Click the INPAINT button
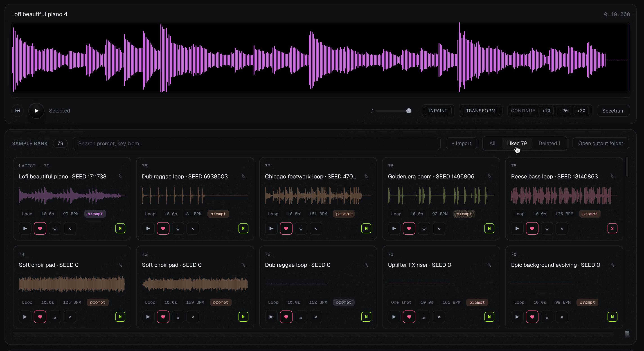The width and height of the screenshot is (644, 351). click(438, 111)
